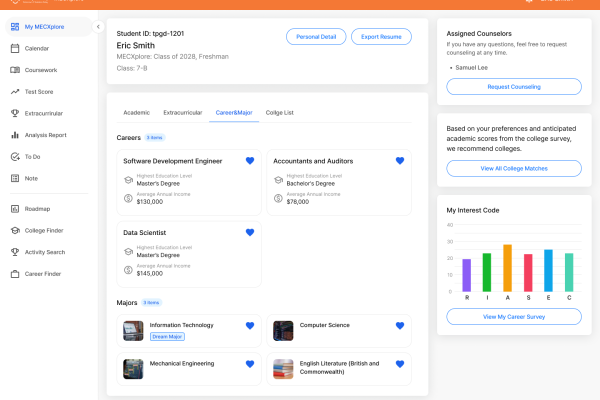The image size is (600, 400).
Task: Click the Data Scientist card title
Action: [x=145, y=233]
